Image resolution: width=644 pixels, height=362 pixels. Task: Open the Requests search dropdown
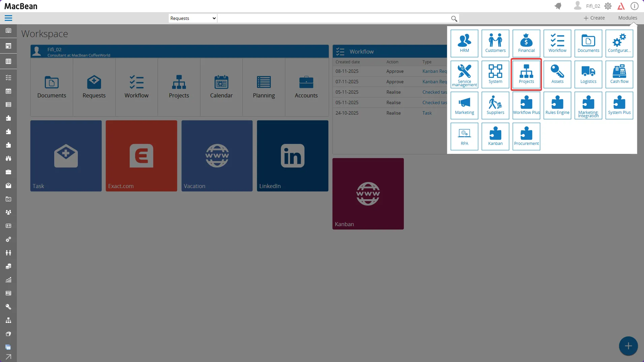(193, 18)
